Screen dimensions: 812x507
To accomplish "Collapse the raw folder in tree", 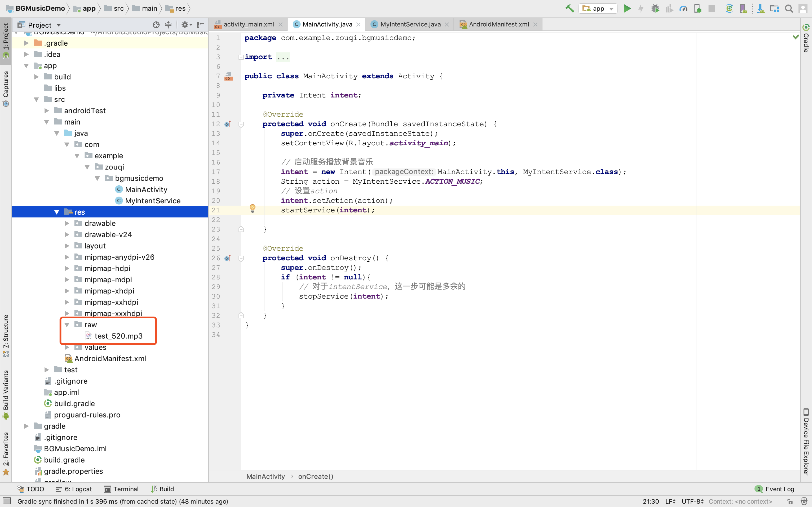I will (x=67, y=324).
